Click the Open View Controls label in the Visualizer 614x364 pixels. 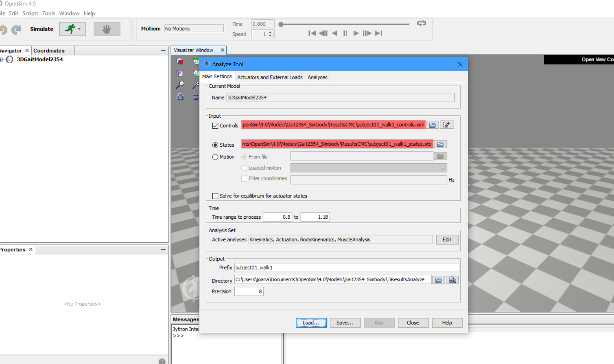click(x=597, y=60)
